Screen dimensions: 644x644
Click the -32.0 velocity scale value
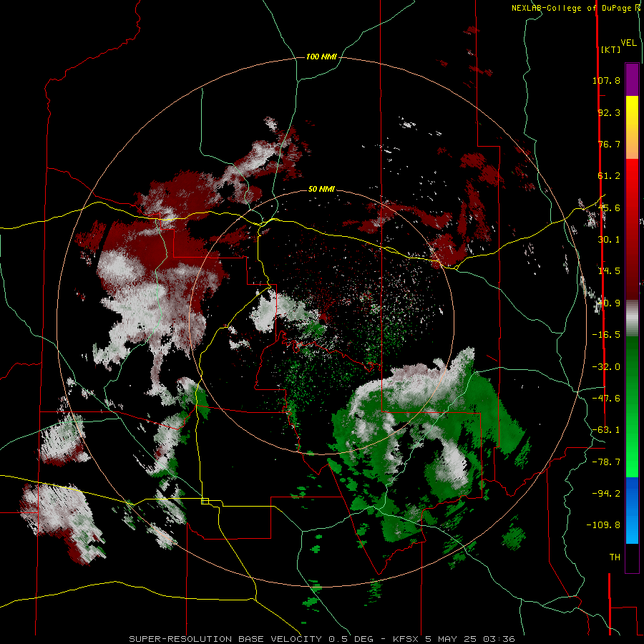pos(606,367)
